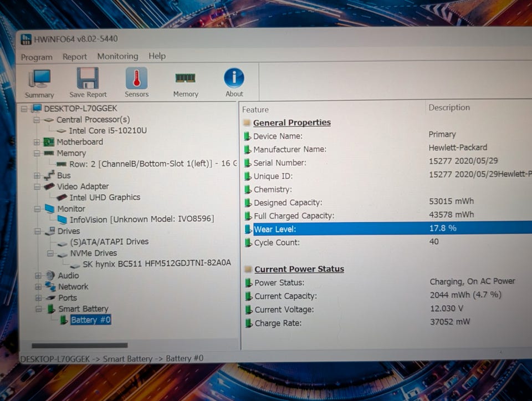The height and width of the screenshot is (401, 532).
Task: Select SK hynix BC511 drive entry
Action: click(x=157, y=263)
